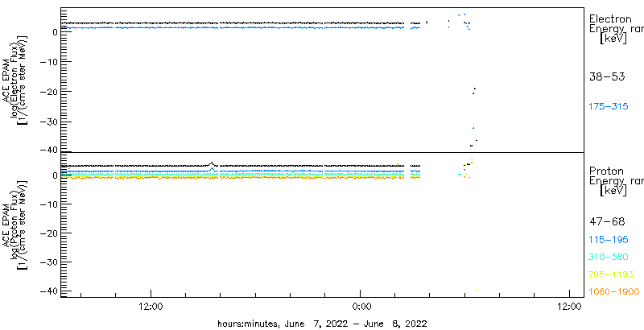Click the small bump in 47-68 proton trace
The height and width of the screenshot is (330, 644).
point(212,163)
